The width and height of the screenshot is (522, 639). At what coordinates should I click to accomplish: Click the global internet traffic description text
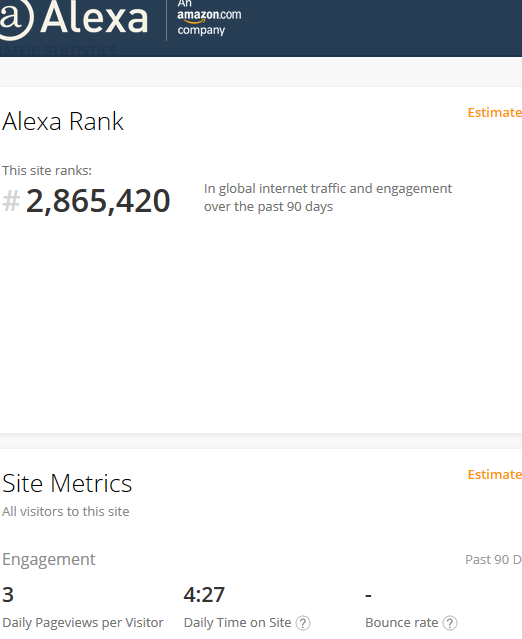click(x=328, y=198)
